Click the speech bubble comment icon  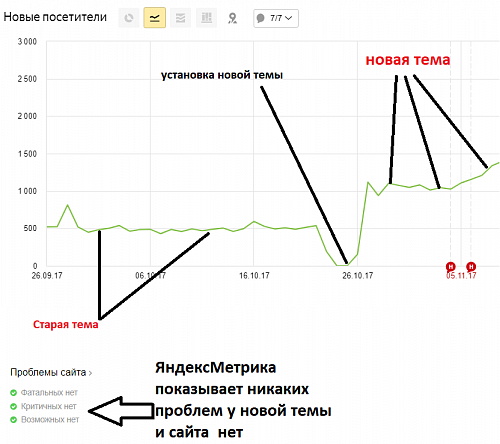[x=261, y=18]
